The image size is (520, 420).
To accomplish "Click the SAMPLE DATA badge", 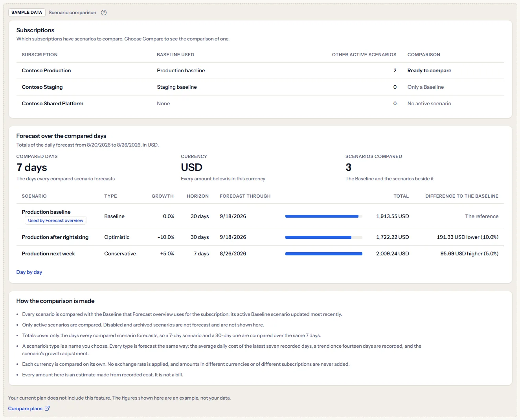I will tap(27, 13).
